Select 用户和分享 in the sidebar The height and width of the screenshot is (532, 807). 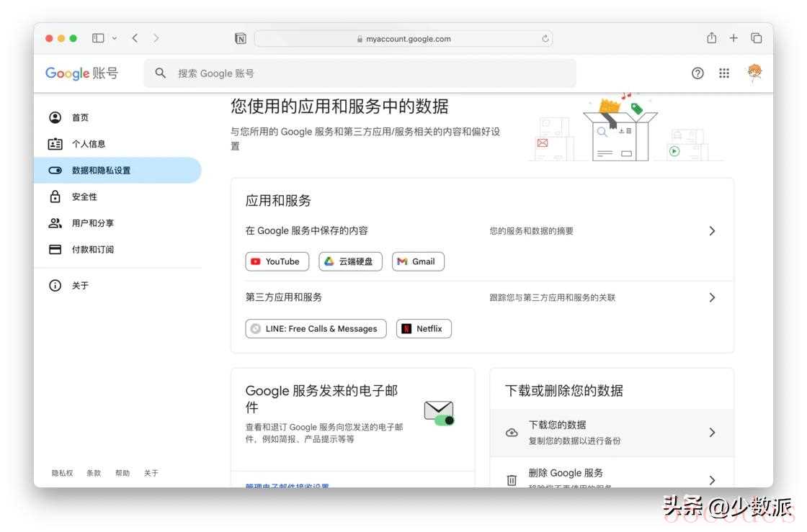[117, 223]
